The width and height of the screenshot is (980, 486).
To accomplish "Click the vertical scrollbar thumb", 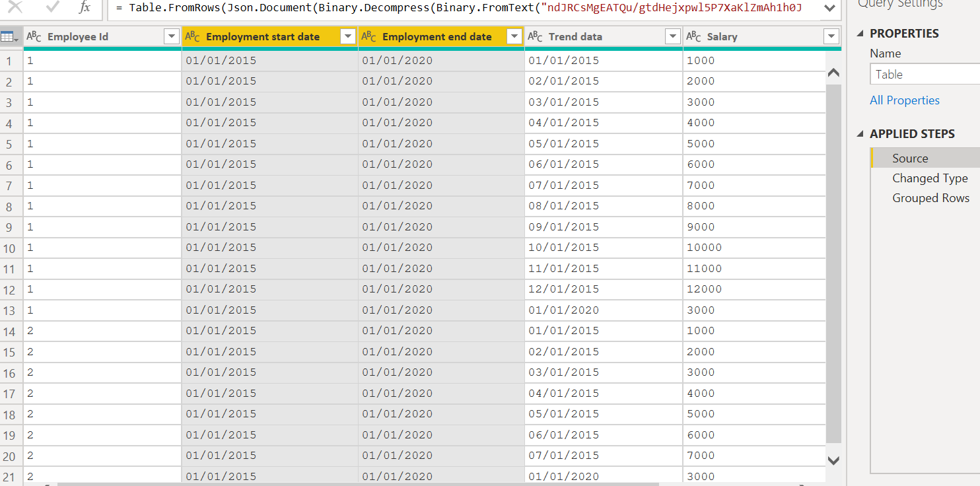I will click(833, 263).
